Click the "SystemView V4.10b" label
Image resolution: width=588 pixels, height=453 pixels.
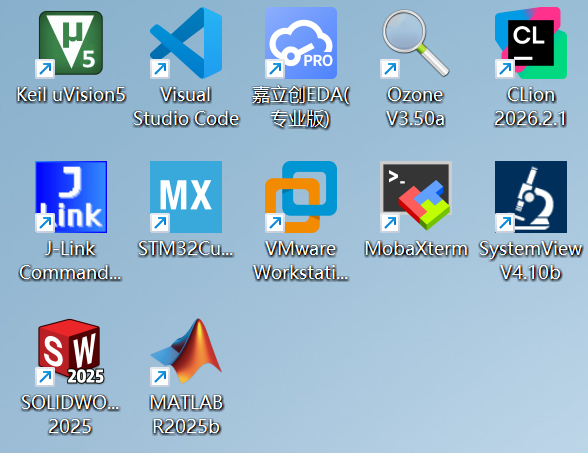tap(531, 261)
